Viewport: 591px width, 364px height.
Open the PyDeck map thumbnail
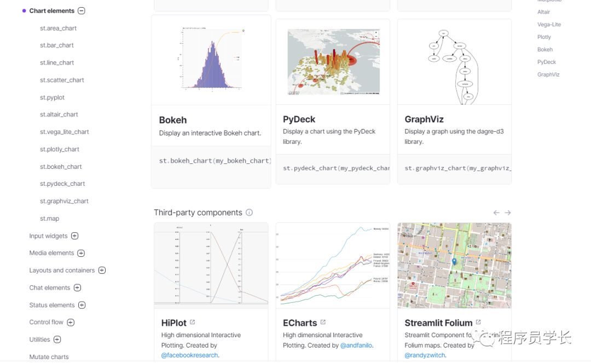333,62
